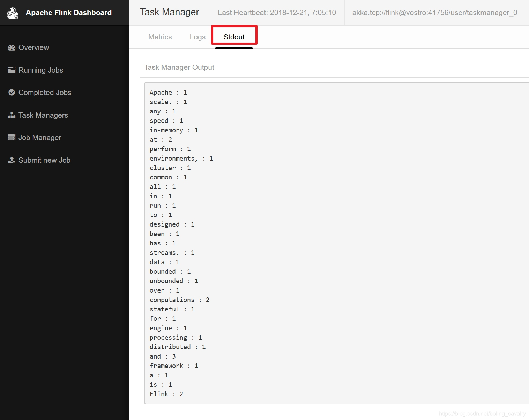Viewport: 529px width, 420px height.
Task: Click the output line 'has : 1'
Action: [163, 243]
